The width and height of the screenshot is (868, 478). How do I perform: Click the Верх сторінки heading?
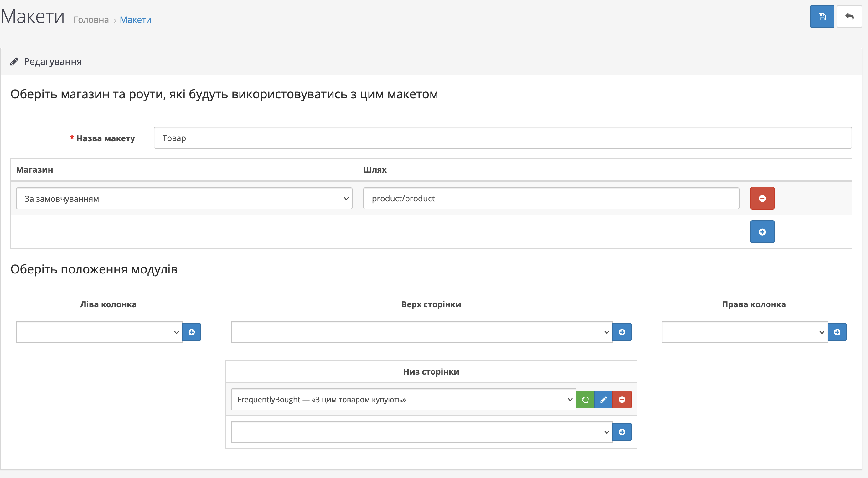point(431,304)
